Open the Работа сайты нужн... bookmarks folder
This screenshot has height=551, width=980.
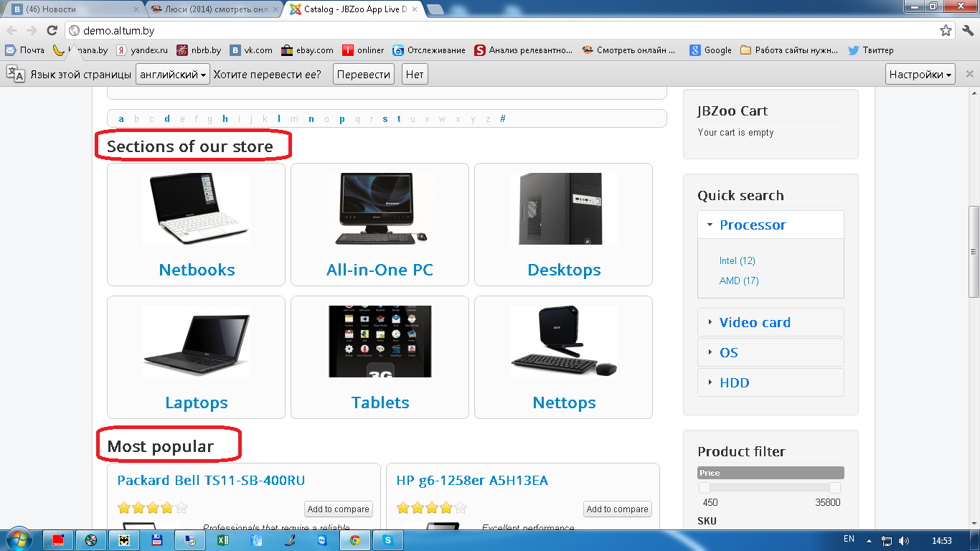pos(789,50)
